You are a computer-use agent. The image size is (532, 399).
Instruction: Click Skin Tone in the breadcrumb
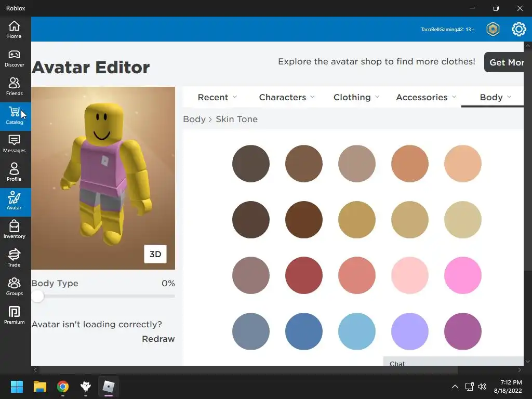pos(236,119)
